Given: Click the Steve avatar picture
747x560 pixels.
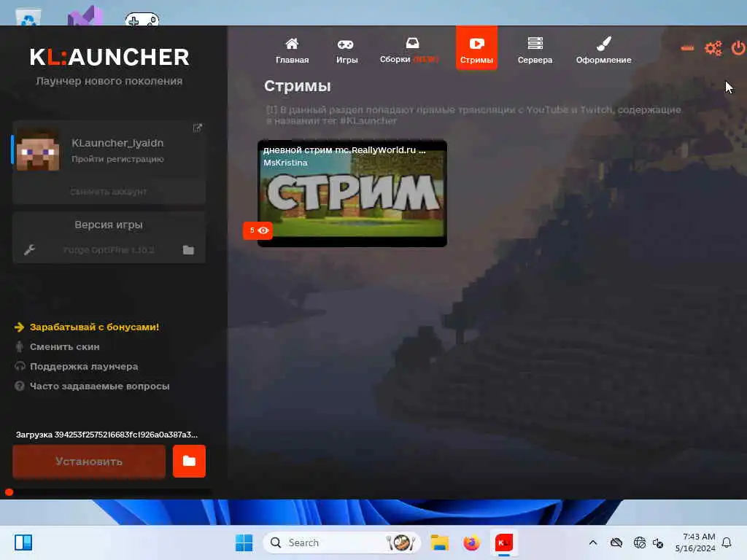Looking at the screenshot, I should coord(38,150).
